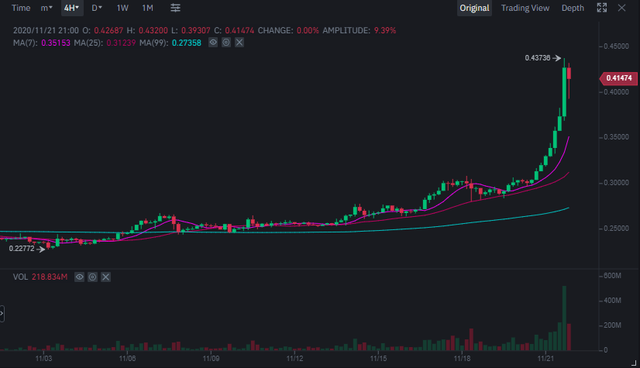Viewport: 640px width, 368px height.
Task: Toggle volume indicator visibility
Action: tap(79, 277)
